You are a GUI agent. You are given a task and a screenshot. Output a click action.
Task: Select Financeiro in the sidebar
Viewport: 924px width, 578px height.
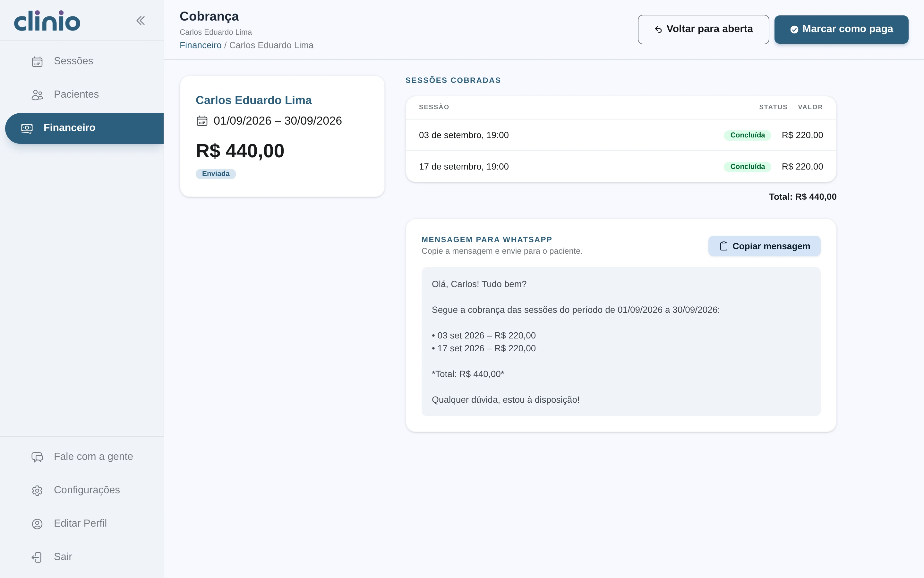click(x=84, y=128)
